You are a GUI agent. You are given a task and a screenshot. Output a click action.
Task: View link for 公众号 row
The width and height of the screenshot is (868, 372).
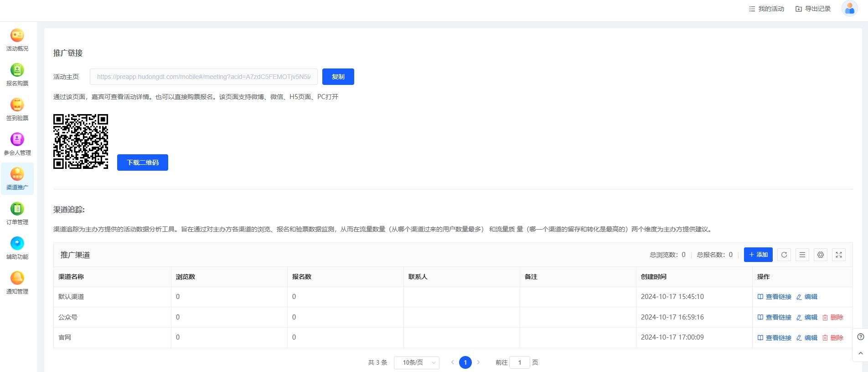coord(775,317)
